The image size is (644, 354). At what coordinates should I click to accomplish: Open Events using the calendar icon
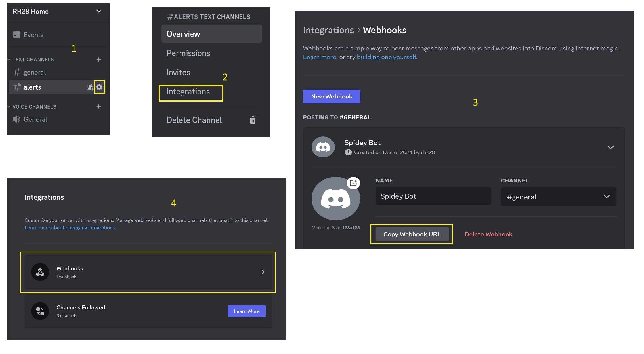16,35
